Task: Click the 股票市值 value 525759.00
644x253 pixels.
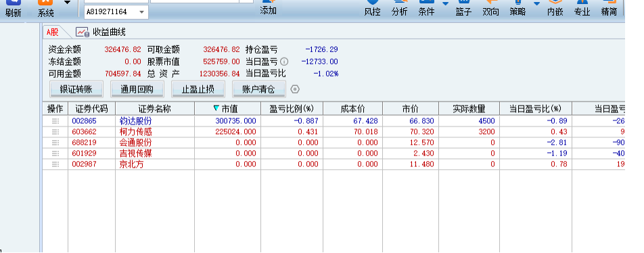Action: coord(221,62)
